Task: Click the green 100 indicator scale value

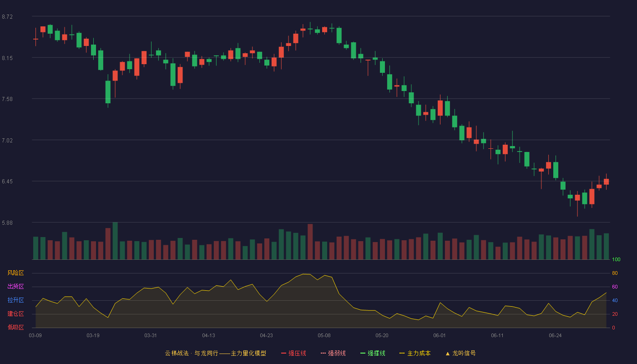Action: click(617, 260)
